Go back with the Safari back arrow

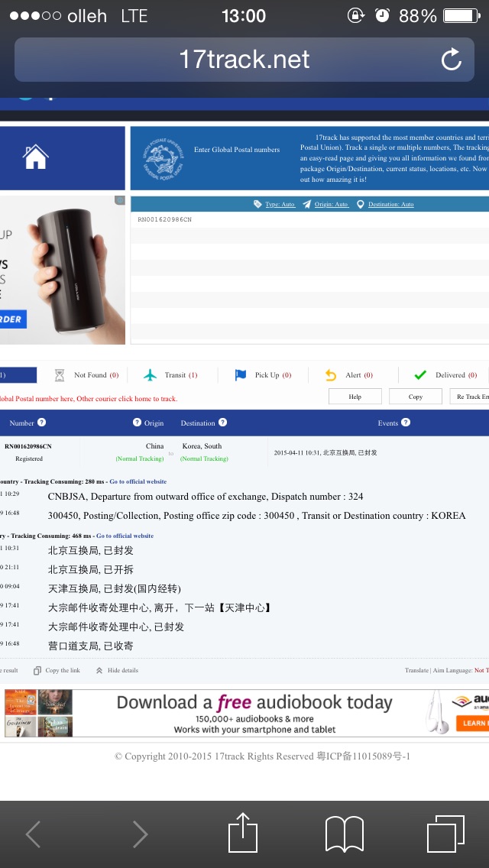33,834
